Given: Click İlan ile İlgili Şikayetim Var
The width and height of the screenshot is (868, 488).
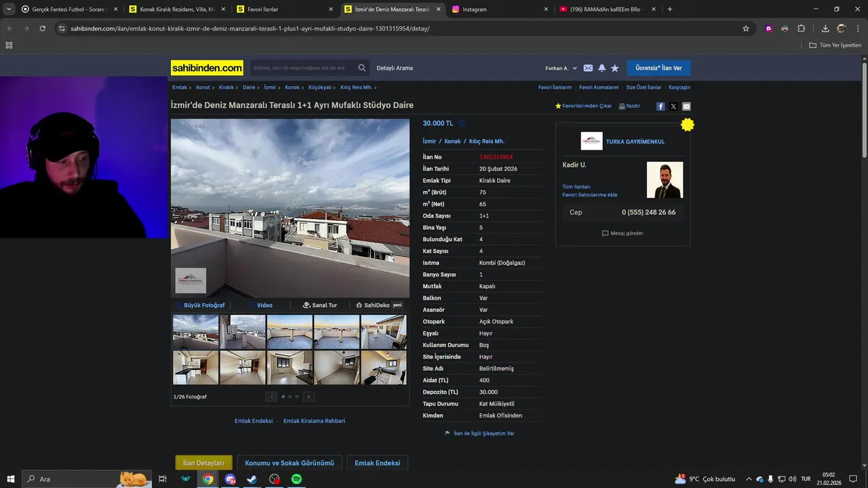Looking at the screenshot, I should 480,433.
